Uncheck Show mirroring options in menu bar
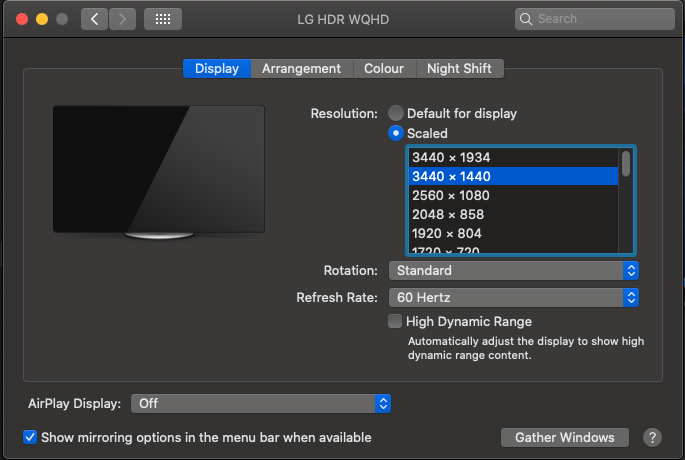This screenshot has width=685, height=460. 30,437
